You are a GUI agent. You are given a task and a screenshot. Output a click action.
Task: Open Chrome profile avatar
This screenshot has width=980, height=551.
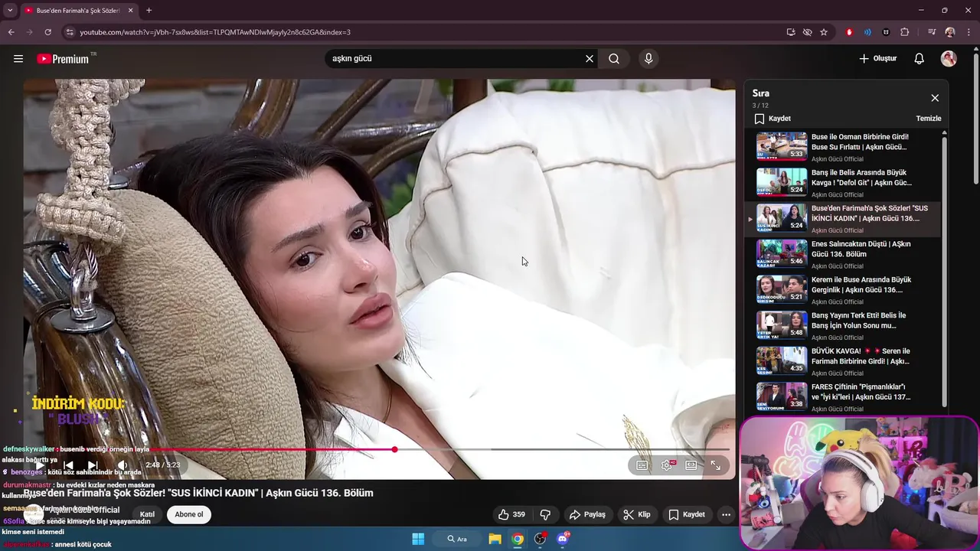pos(950,32)
